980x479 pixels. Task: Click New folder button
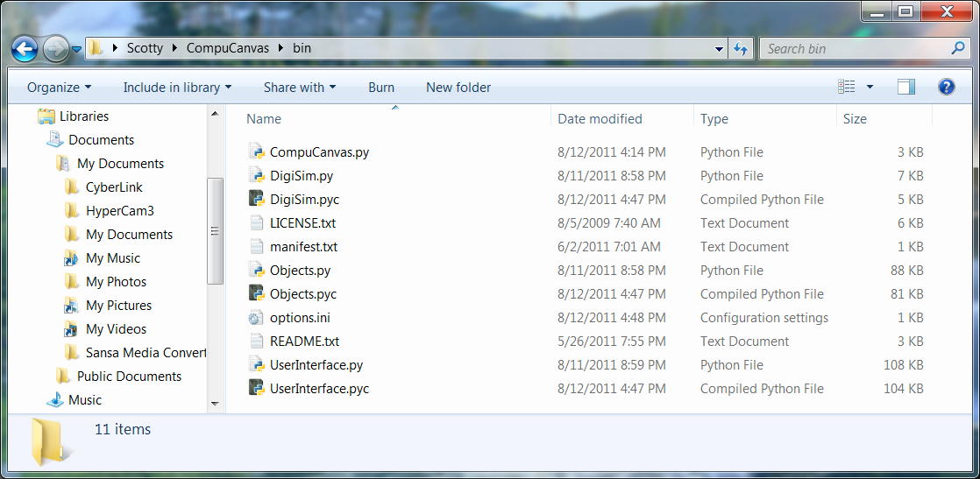point(458,88)
